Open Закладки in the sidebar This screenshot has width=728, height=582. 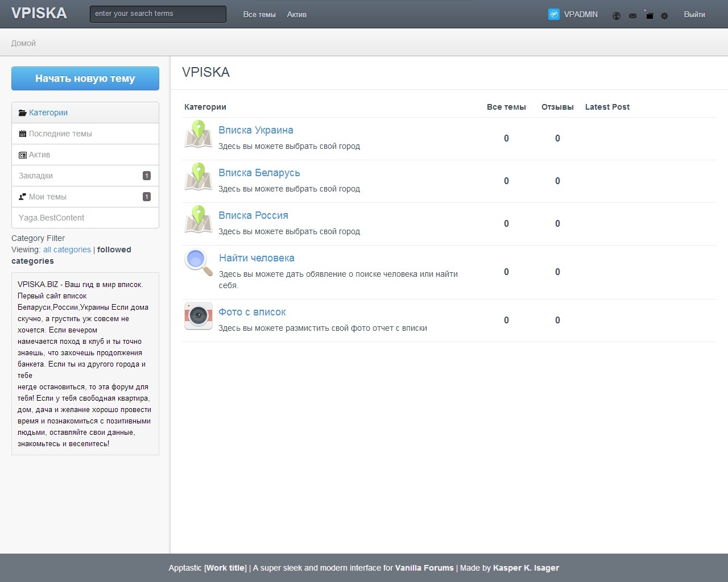click(x=85, y=176)
